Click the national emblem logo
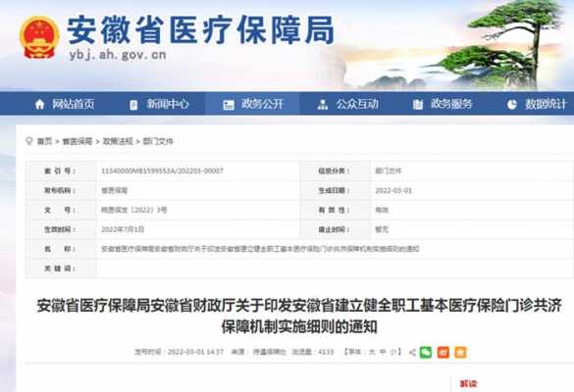Image resolution: width=574 pixels, height=392 pixels. [x=39, y=37]
